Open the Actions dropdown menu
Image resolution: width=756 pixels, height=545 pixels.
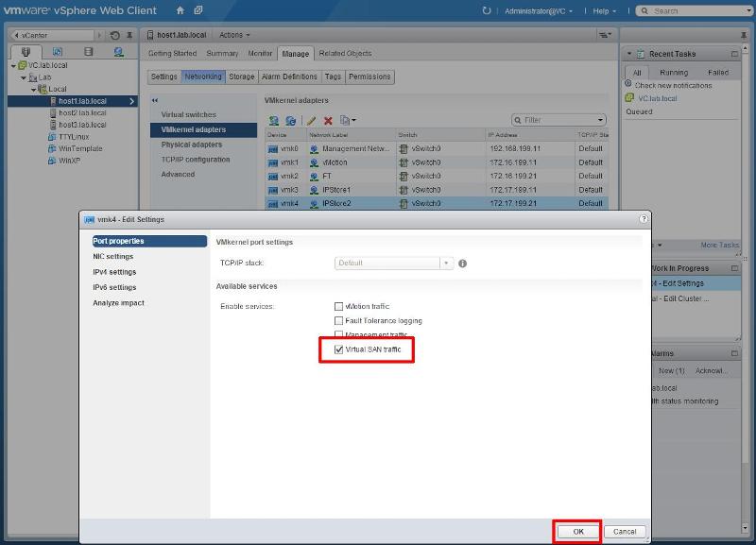pos(234,35)
